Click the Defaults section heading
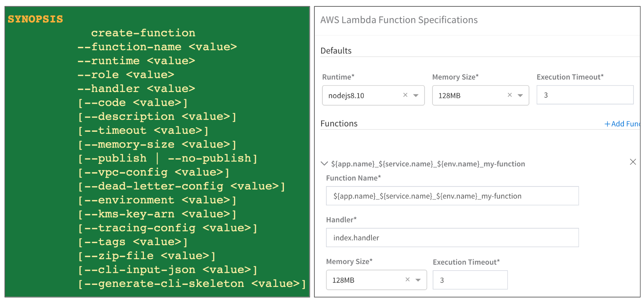The width and height of the screenshot is (644, 303). (336, 51)
